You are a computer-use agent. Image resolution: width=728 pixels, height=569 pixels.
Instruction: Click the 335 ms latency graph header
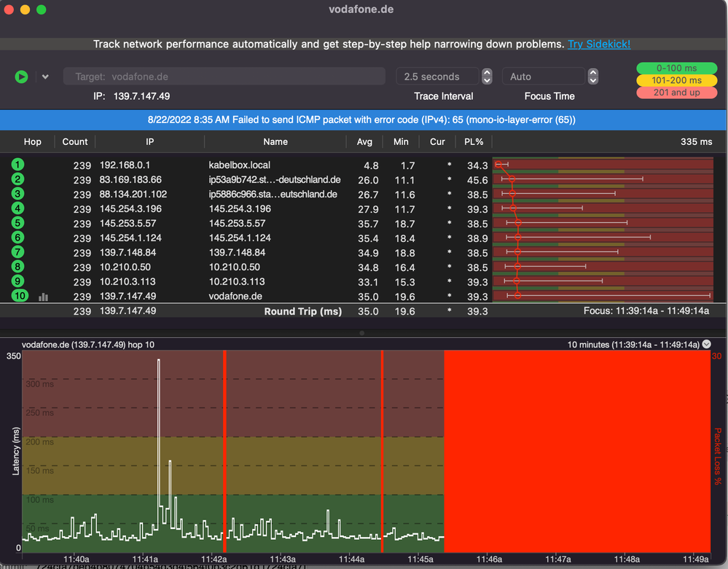tap(696, 141)
